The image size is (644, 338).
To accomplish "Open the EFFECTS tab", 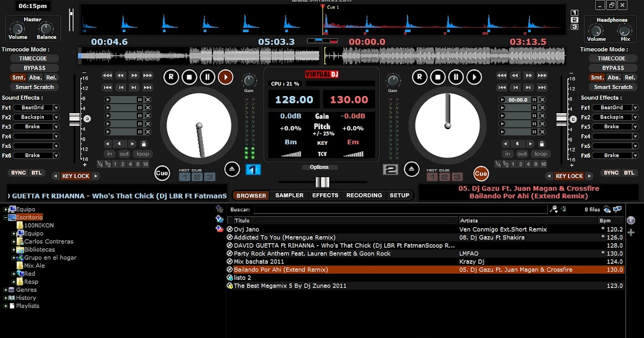I will [325, 196].
